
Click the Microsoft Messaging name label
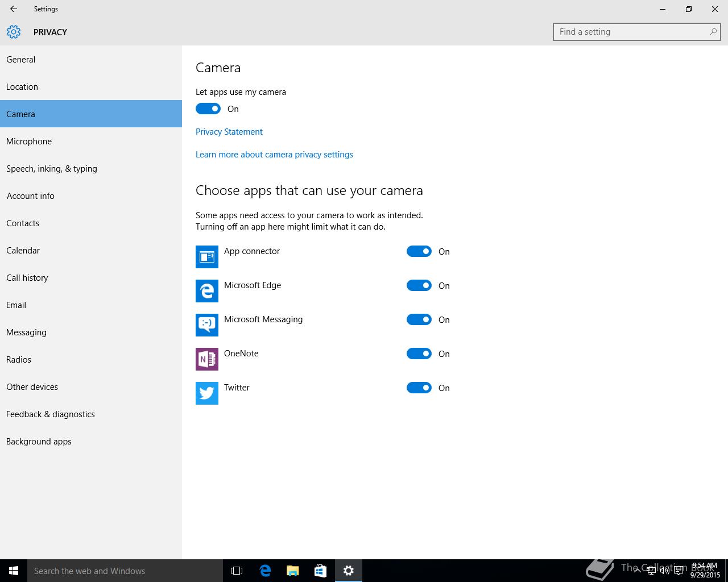pos(263,319)
